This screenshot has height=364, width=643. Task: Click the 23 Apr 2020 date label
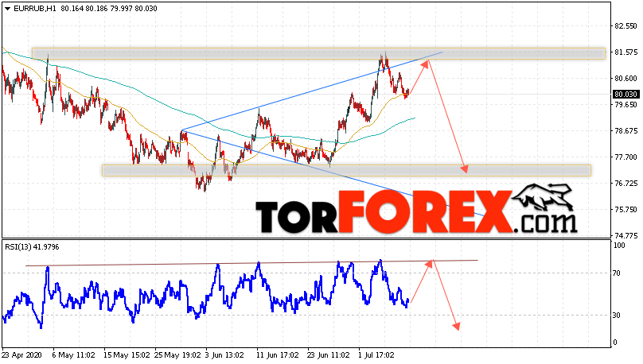tap(22, 355)
